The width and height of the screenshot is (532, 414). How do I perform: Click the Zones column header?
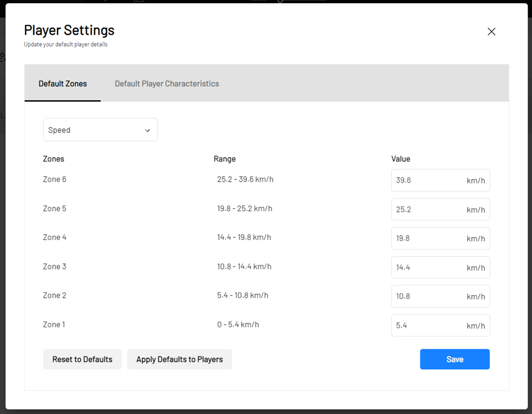click(53, 159)
